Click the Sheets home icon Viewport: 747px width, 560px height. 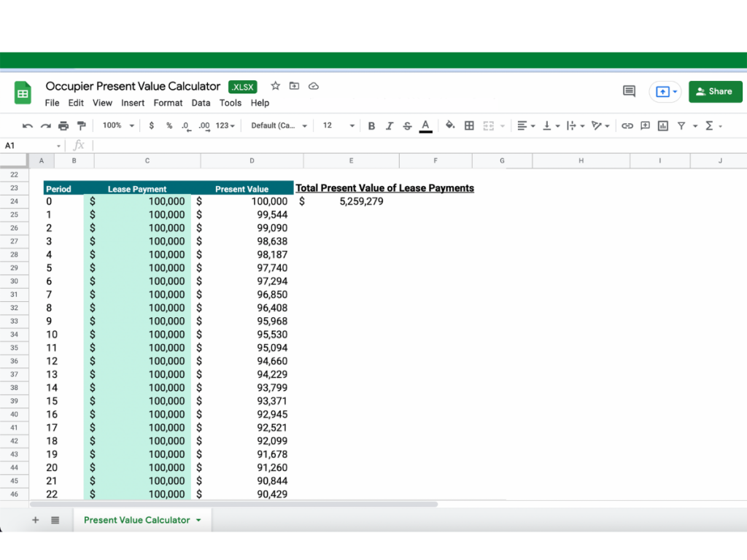click(x=23, y=93)
